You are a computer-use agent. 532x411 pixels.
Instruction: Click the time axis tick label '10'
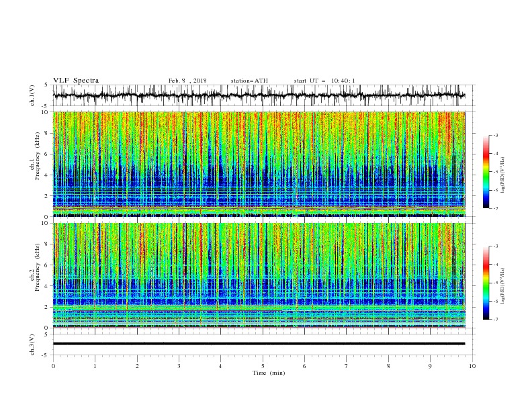472,366
